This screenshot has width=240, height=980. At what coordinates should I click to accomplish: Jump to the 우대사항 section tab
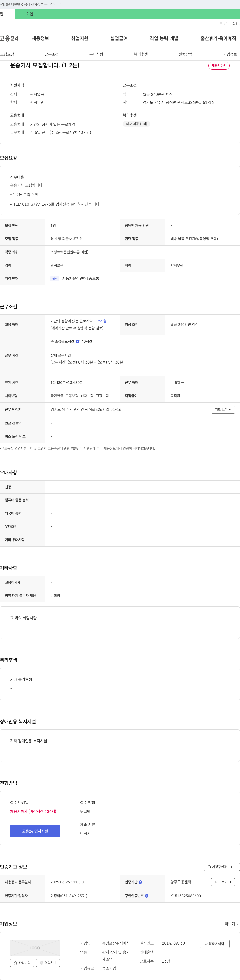96,54
